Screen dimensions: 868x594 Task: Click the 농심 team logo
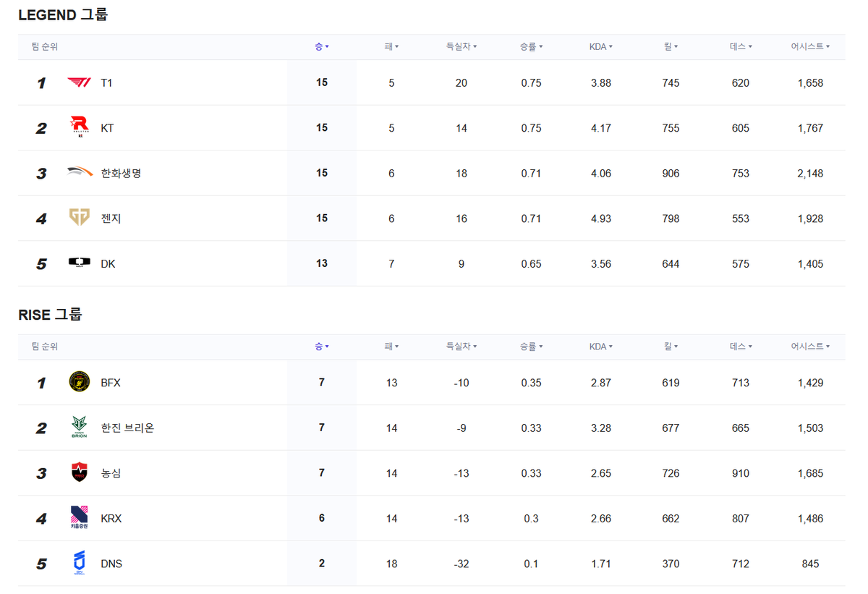(80, 472)
